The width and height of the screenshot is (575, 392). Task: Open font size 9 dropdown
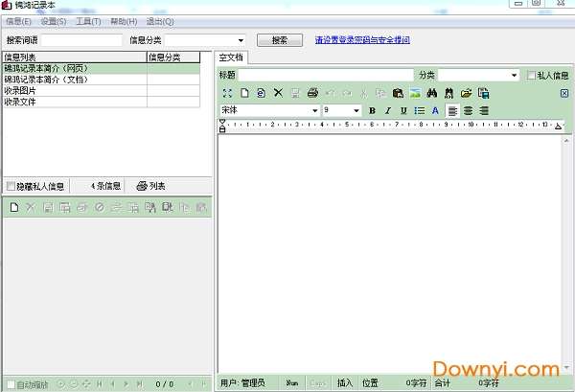356,110
